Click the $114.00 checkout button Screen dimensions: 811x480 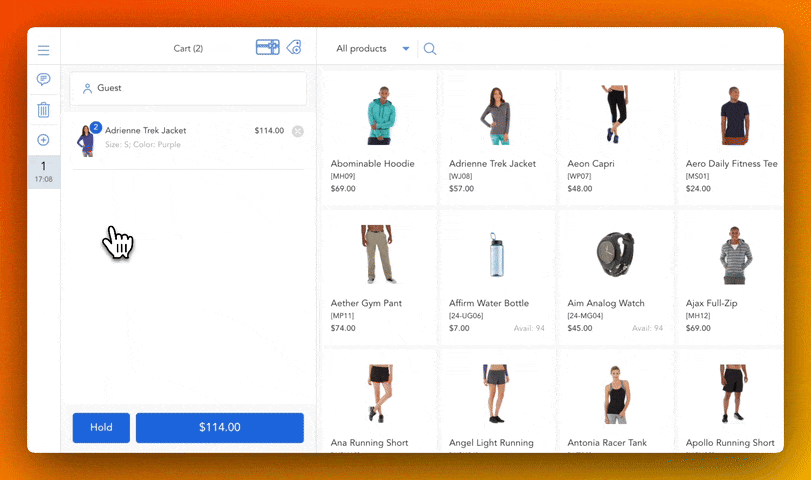pyautogui.click(x=220, y=427)
